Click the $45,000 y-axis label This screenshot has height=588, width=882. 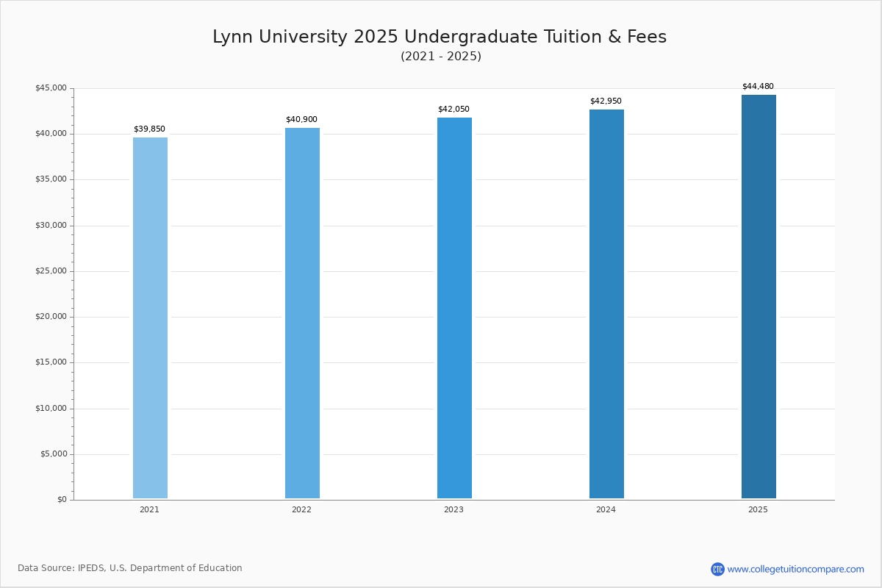(x=51, y=88)
